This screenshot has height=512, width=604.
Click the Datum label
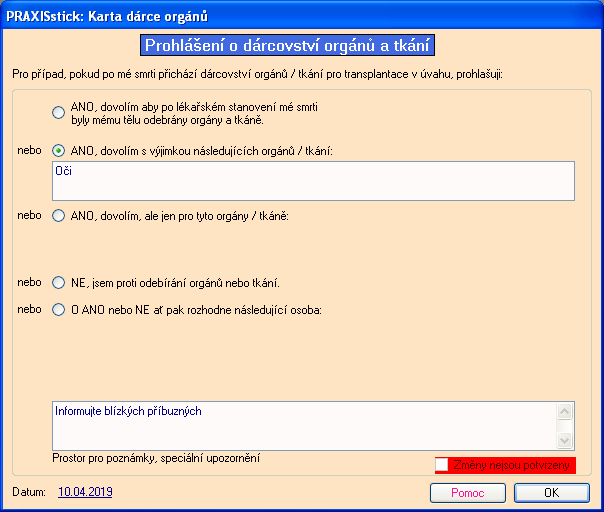point(29,493)
